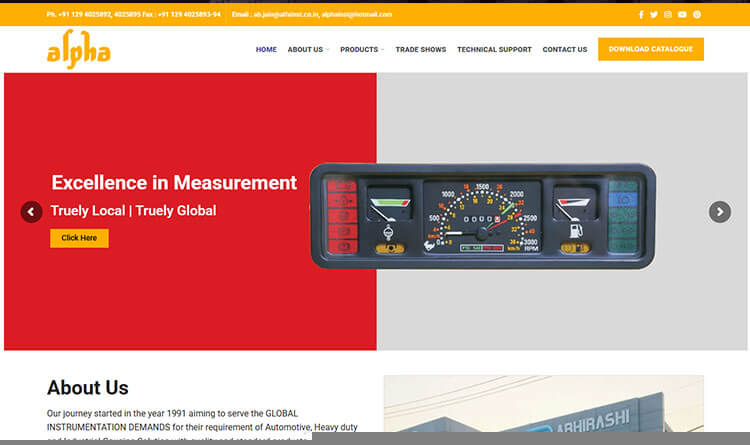Click the email addresses in top bar

pyautogui.click(x=312, y=14)
